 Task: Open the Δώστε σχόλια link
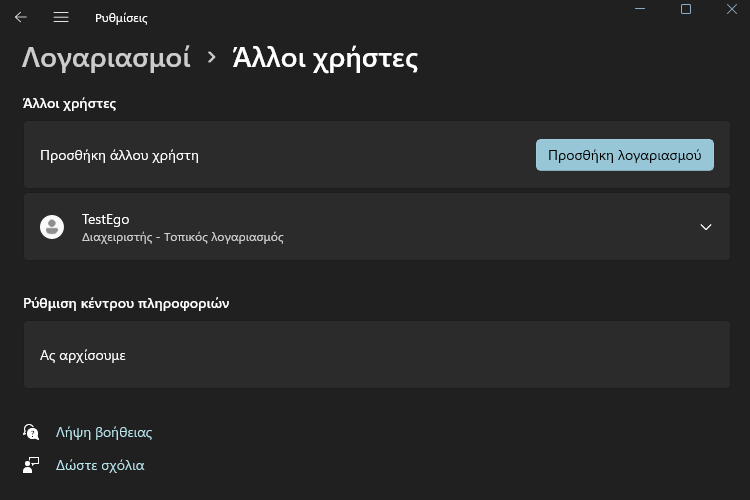[x=100, y=465]
